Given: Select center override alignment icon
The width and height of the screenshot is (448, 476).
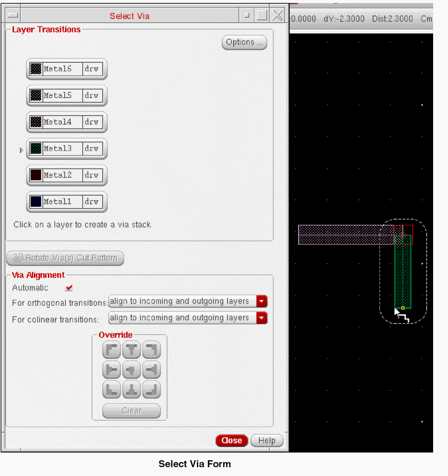Looking at the screenshot, I should pyautogui.click(x=132, y=370).
